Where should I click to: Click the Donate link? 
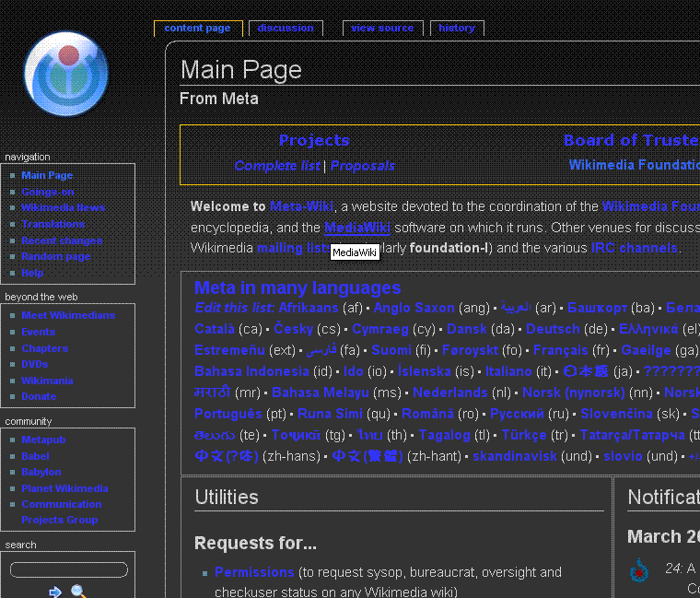click(x=39, y=396)
